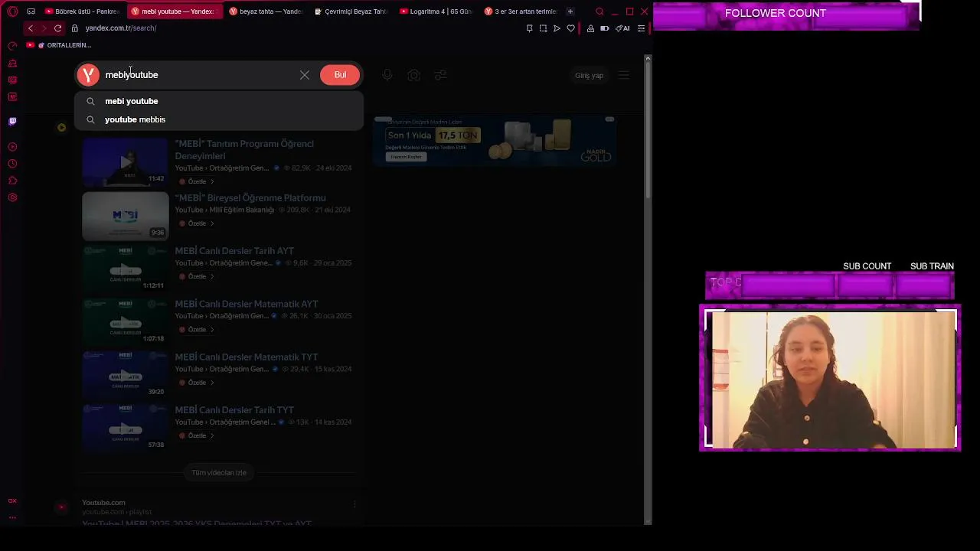980x551 pixels.
Task: Switch to the 3 er 3er artan terimler tab
Action: 521,11
